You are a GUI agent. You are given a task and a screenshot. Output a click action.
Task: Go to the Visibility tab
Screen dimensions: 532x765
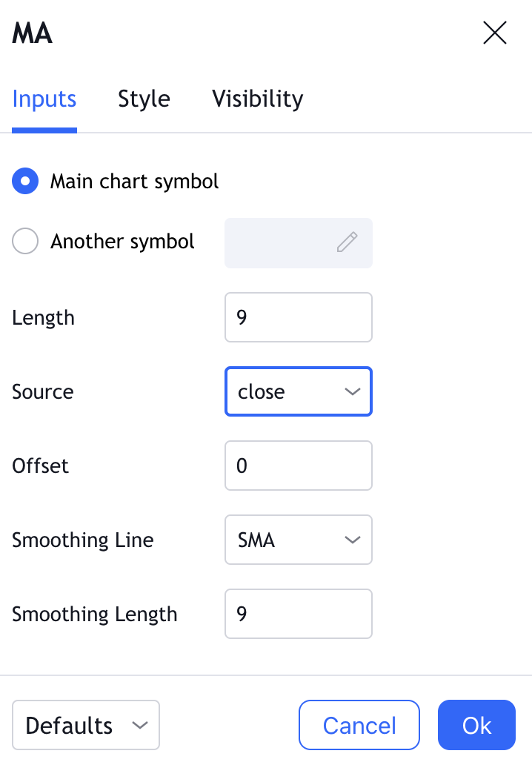257,99
